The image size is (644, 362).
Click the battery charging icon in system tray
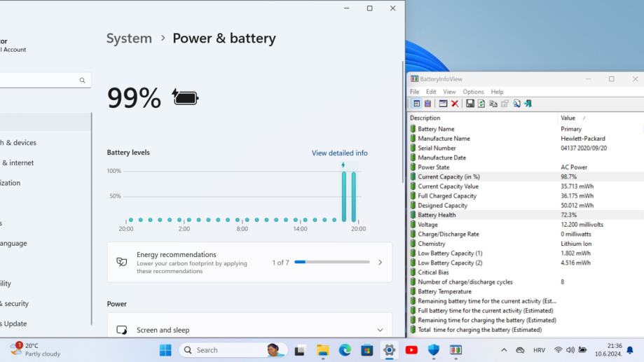click(582, 349)
